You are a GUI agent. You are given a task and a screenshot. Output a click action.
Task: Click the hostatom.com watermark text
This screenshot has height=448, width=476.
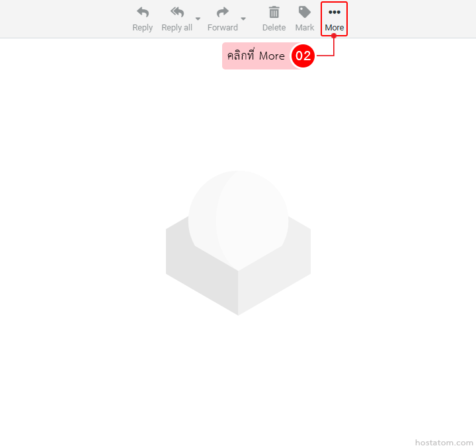444,442
